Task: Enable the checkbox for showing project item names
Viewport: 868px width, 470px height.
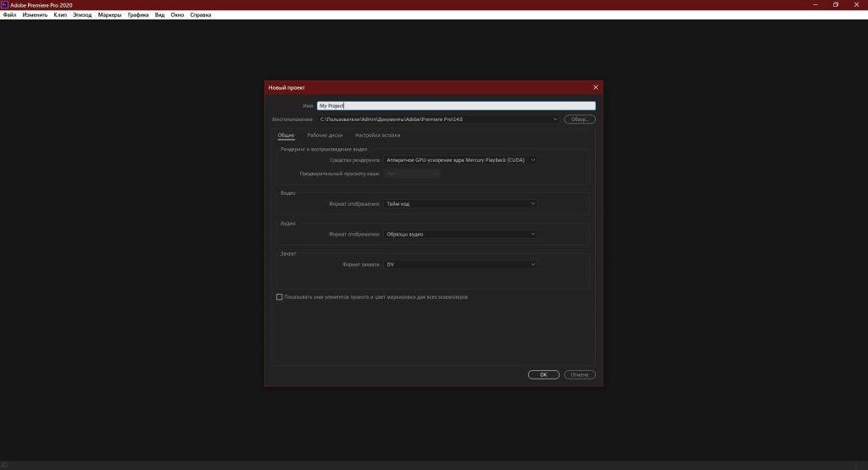Action: (280, 297)
